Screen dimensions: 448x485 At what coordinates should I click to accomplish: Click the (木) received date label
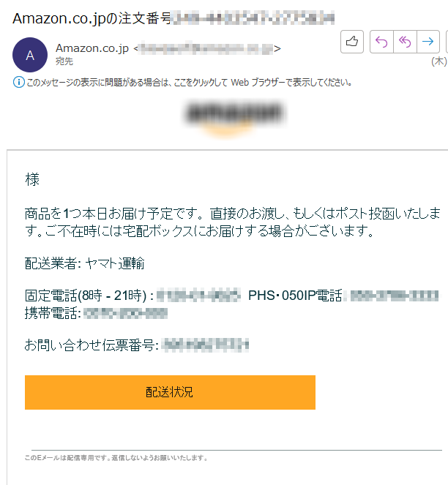pyautogui.click(x=439, y=61)
